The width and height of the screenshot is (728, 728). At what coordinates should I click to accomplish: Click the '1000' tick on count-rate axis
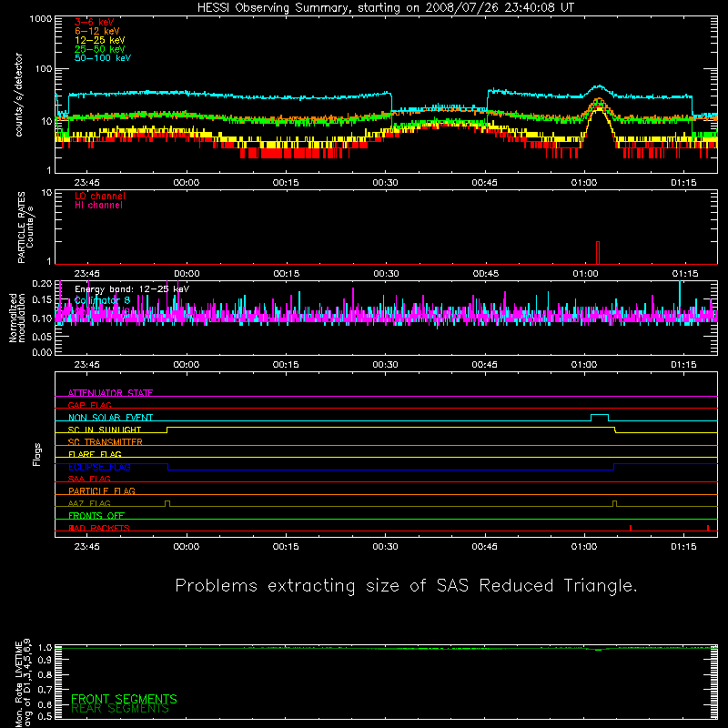40,19
